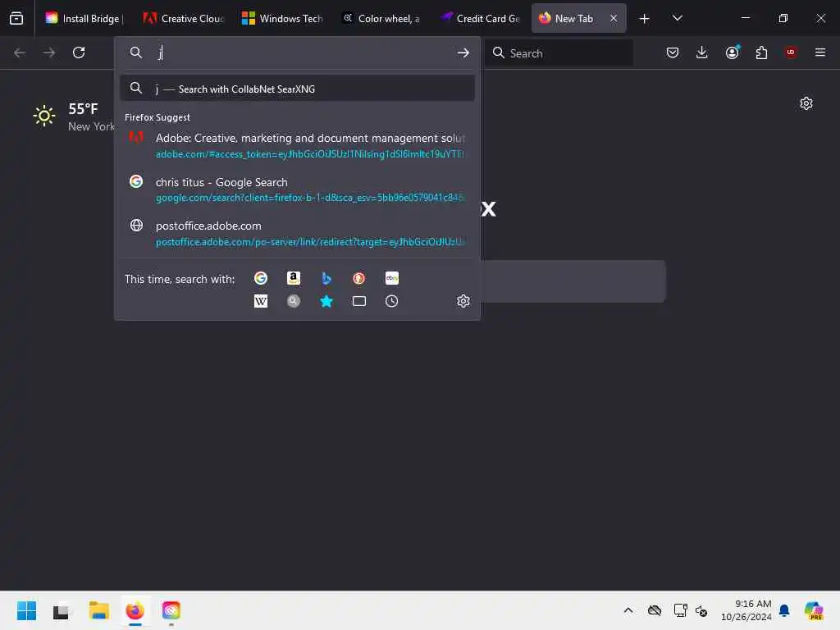The image size is (840, 630).
Task: Choose Search with CollabNet SearXNG row
Action: click(x=297, y=89)
